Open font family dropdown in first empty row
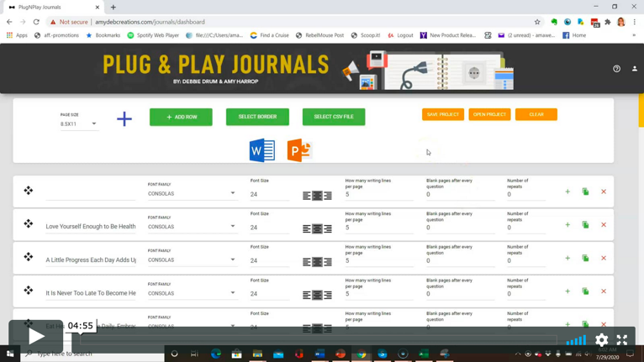Viewport: 644px width, 362px height. (x=192, y=194)
